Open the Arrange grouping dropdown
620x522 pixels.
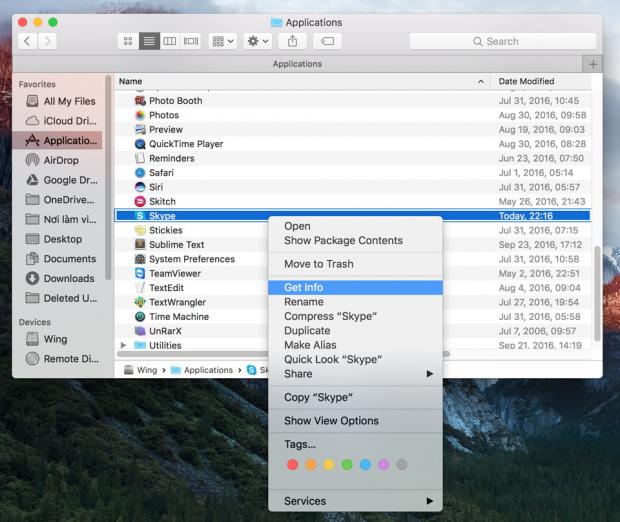(222, 41)
